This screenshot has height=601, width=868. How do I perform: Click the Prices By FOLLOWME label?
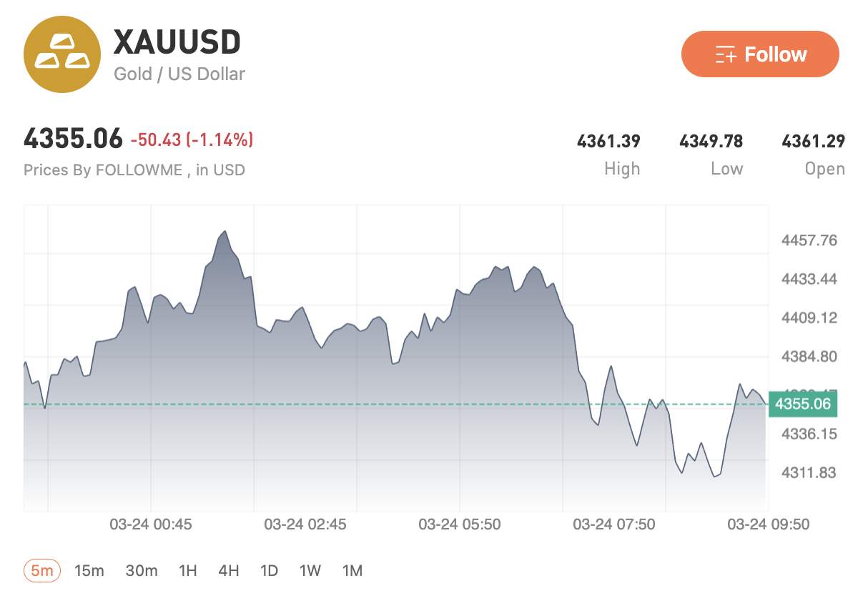point(134,170)
